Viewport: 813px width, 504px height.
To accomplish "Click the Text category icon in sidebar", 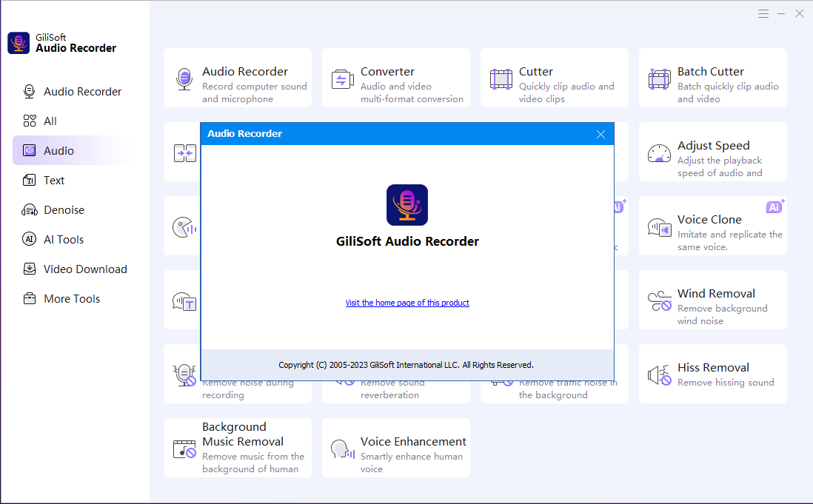I will 30,181.
